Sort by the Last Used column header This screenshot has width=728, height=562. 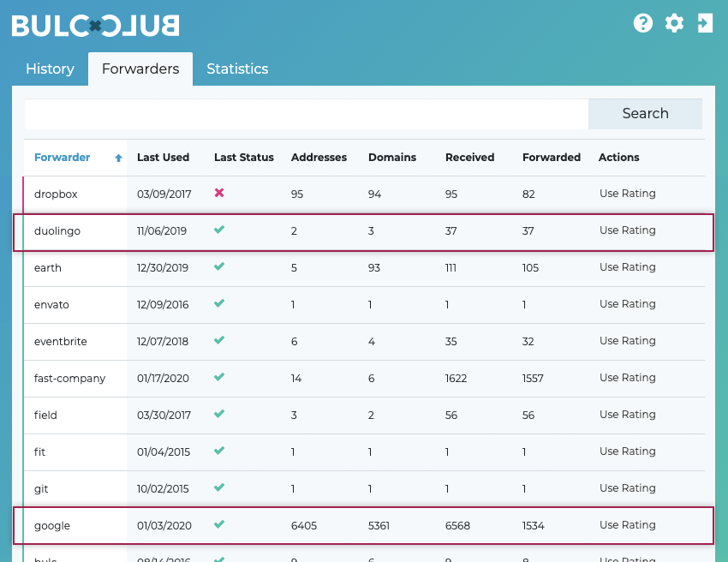coord(163,158)
